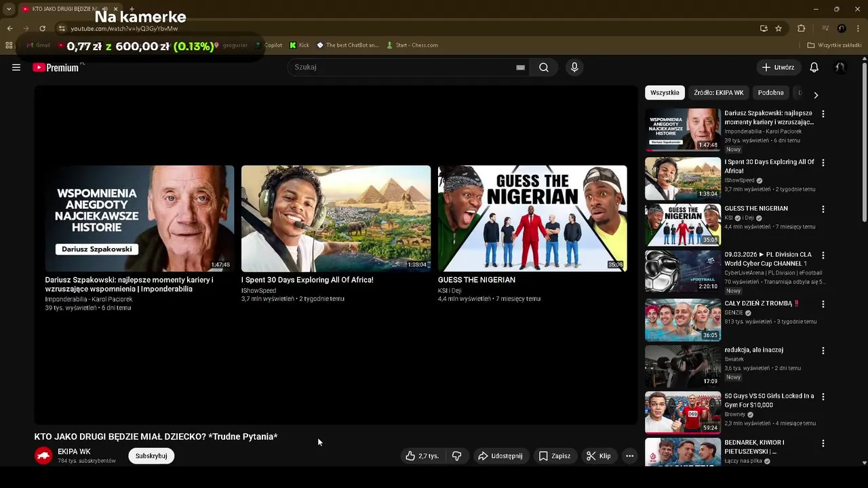Open more actions for the video

tap(629, 456)
